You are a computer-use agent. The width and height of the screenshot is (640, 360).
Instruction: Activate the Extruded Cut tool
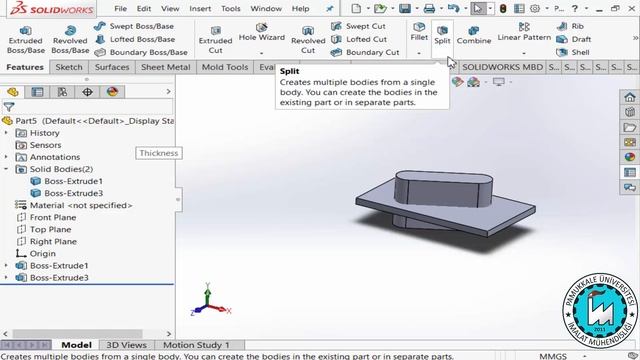point(216,40)
